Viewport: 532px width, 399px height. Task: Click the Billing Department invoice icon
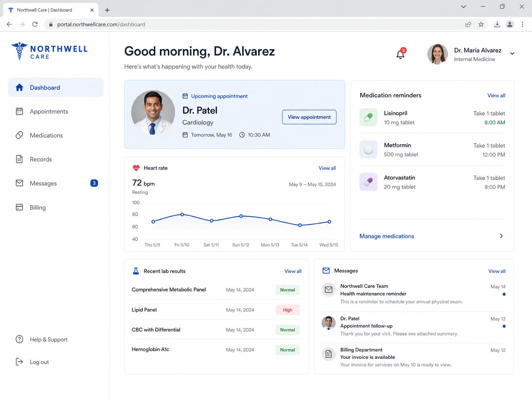329,354
